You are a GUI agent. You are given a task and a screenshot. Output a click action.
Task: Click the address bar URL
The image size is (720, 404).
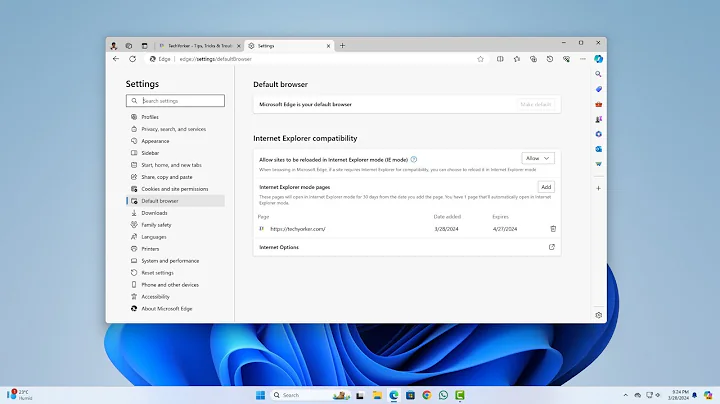[x=215, y=59]
